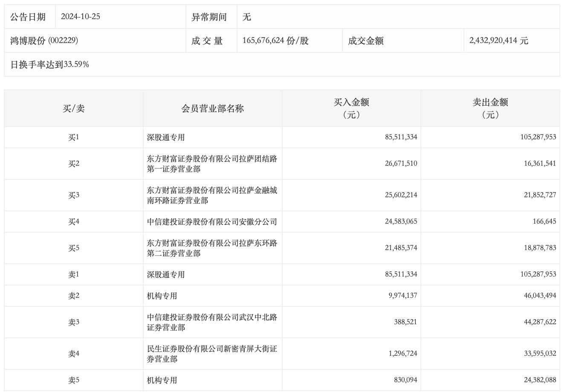Open 民生证券新密青屏大街证券营业部 entry
Image resolution: width=562 pixels, height=392 pixels.
click(x=212, y=354)
